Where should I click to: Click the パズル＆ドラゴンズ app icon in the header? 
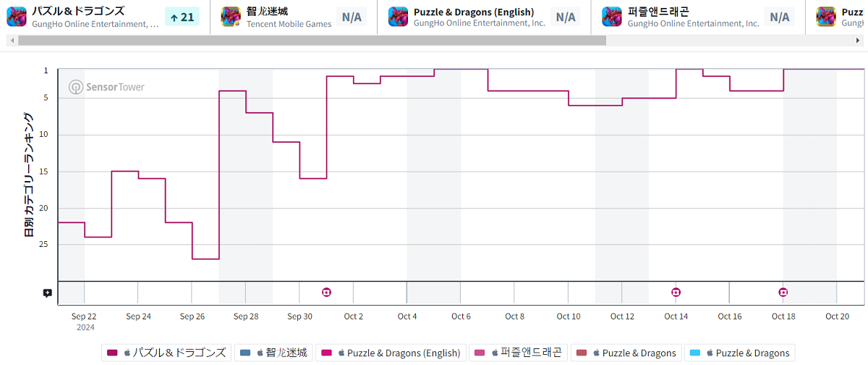[17, 17]
